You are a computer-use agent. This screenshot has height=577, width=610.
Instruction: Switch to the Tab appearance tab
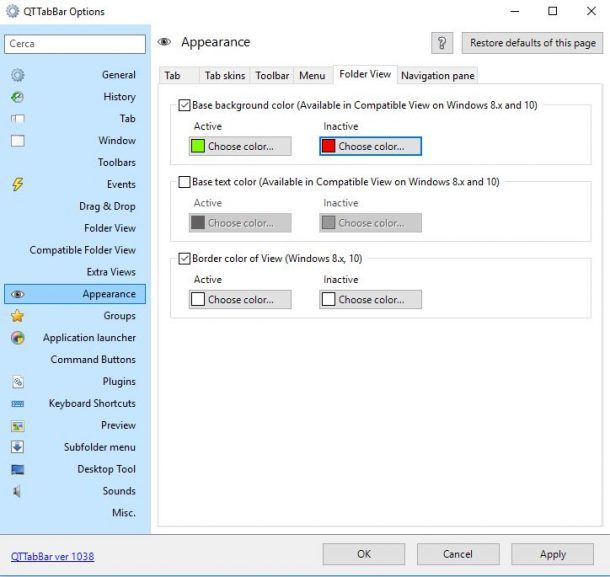[x=179, y=75]
